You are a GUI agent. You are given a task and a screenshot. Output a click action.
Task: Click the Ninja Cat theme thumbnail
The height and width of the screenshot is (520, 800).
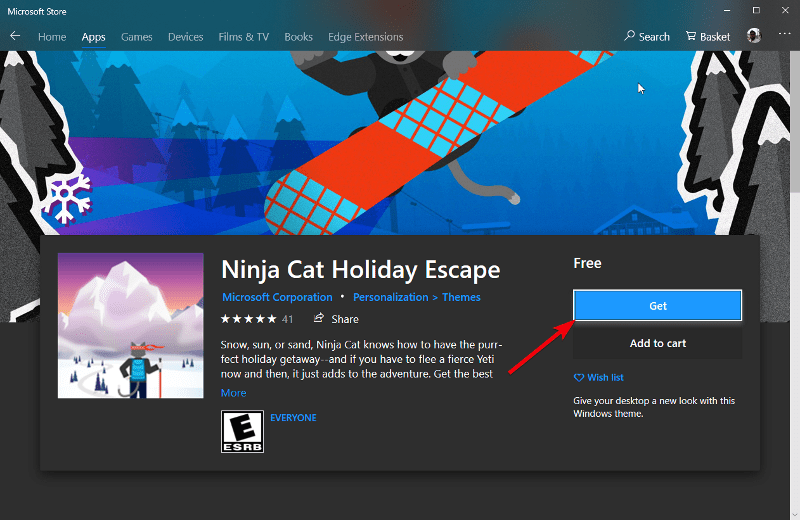131,325
